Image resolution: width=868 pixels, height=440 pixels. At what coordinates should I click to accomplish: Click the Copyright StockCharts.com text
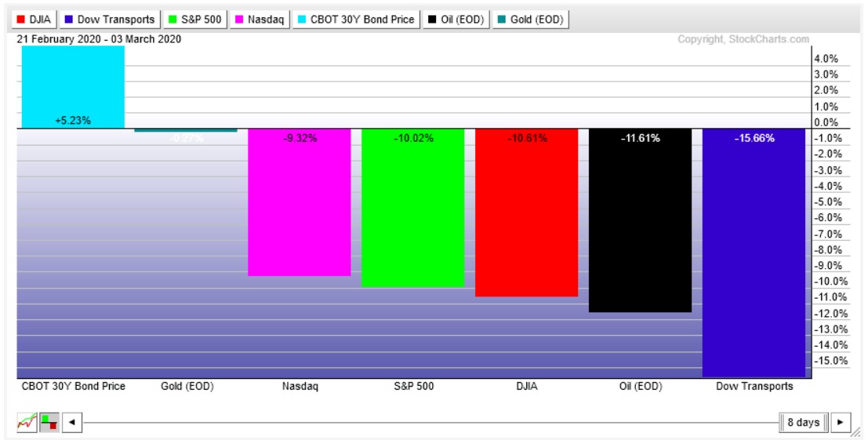(743, 39)
